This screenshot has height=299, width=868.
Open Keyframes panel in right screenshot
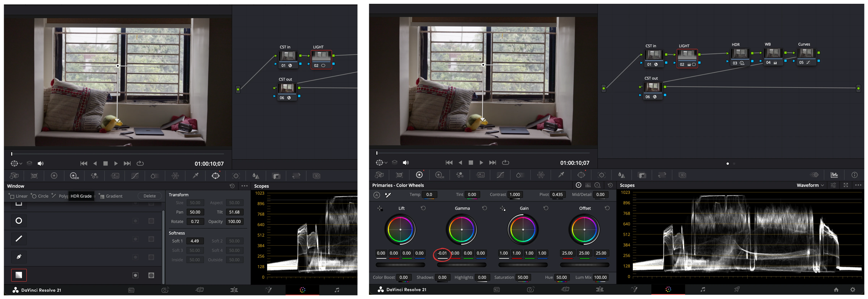coord(815,175)
